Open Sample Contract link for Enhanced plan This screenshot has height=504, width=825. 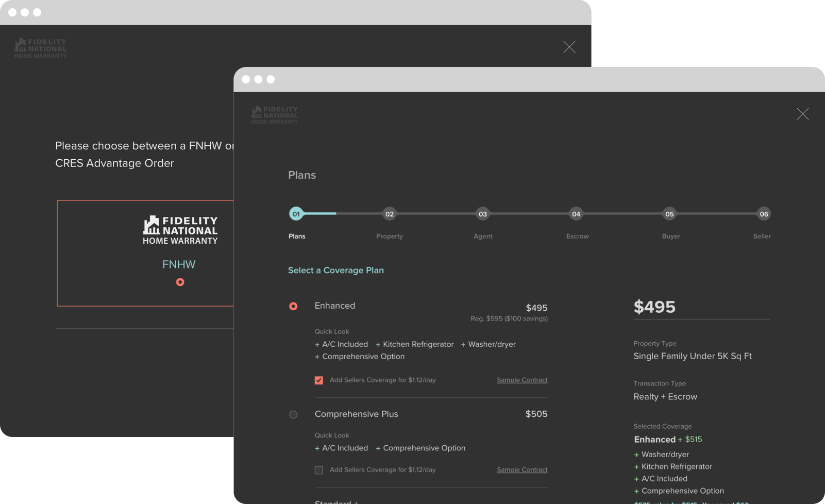point(522,380)
